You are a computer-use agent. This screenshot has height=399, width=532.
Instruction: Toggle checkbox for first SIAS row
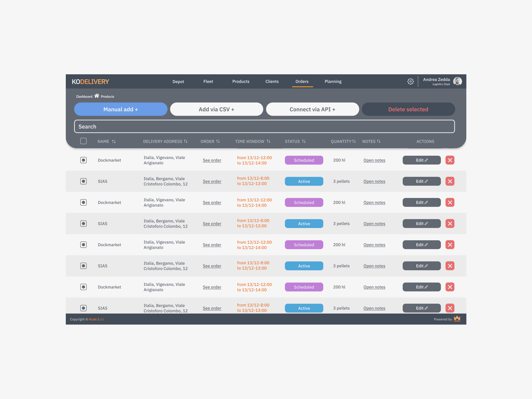coord(84,181)
